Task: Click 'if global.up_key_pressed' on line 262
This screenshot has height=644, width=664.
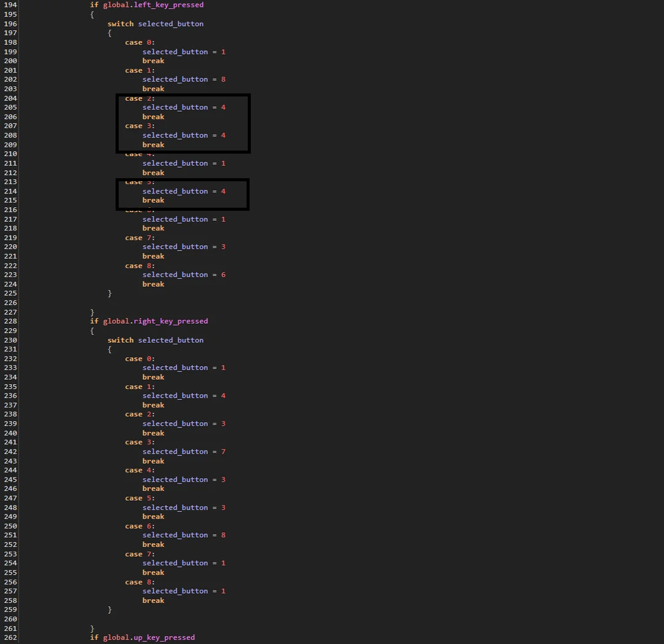Action: [x=142, y=637]
